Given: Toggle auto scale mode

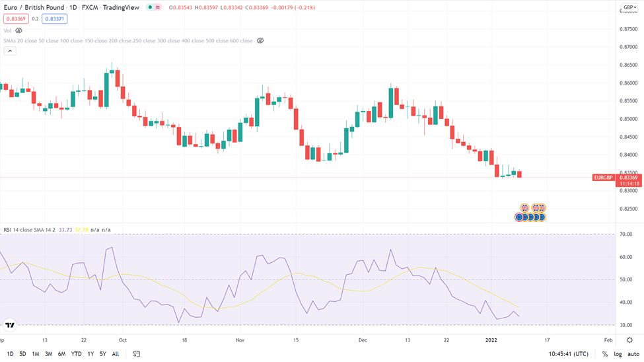Looking at the screenshot, I should coord(633,354).
